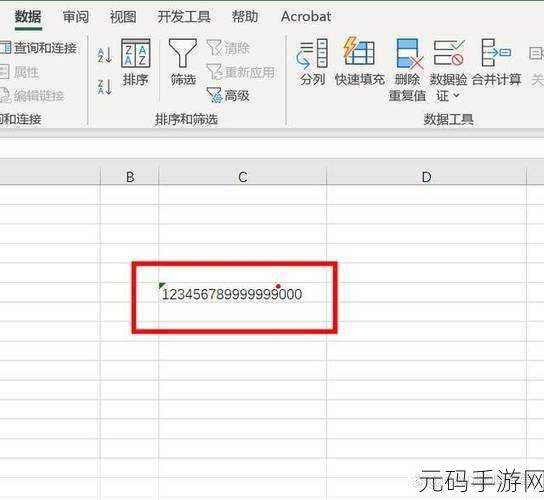
Task: Sort descending Z to A
Action: click(x=104, y=87)
